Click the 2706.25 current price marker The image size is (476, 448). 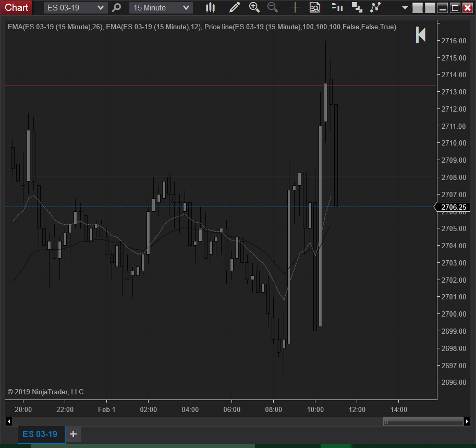pos(453,207)
